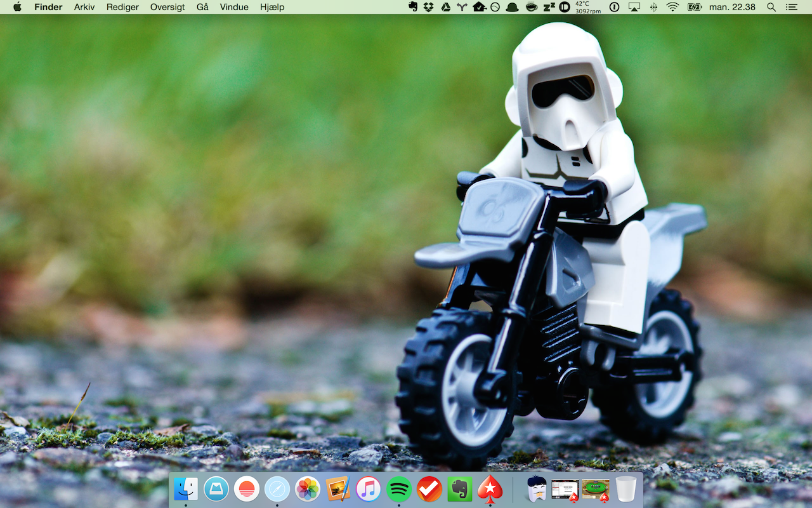Click the 42°C 3092rpm temperature readout

click(x=588, y=7)
